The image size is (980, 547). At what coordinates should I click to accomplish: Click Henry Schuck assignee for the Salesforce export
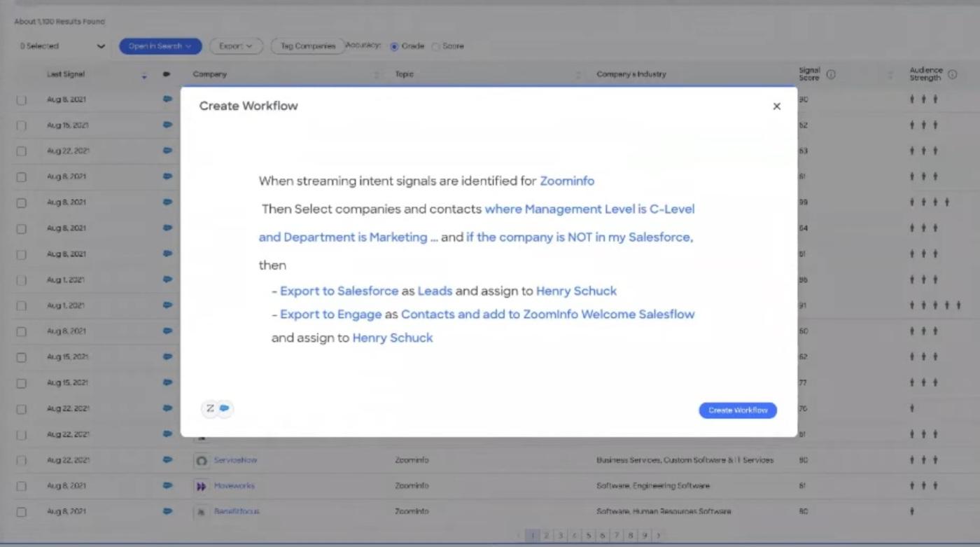[576, 291]
